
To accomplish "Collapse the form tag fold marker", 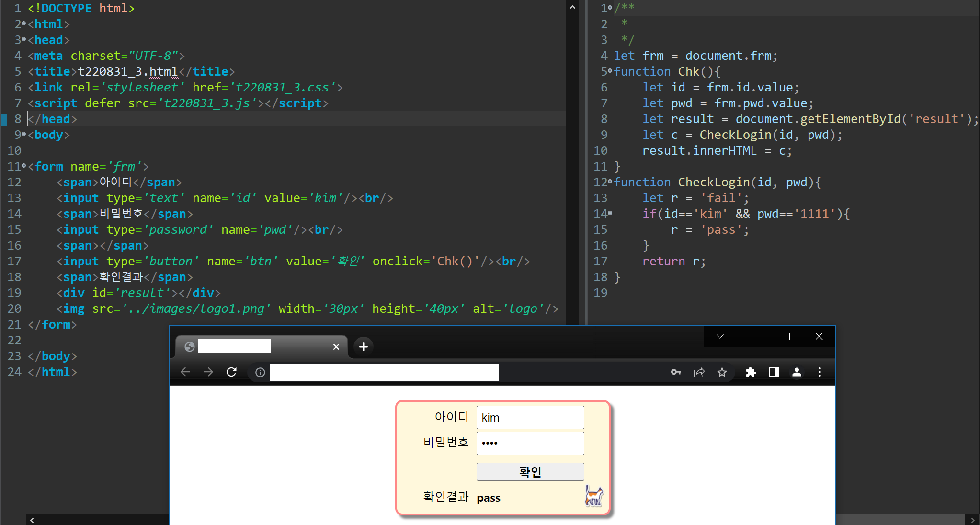I will [24, 166].
